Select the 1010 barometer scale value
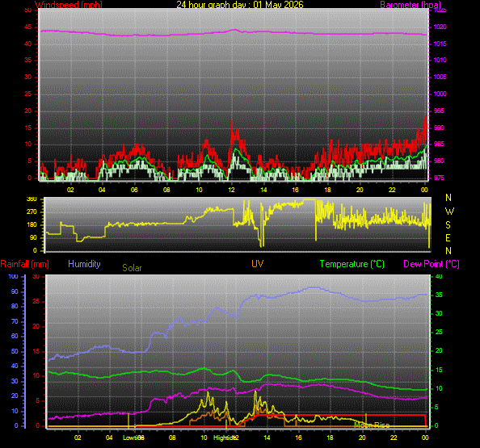Image resolution: width=480 pixels, height=448 pixels. [x=440, y=60]
